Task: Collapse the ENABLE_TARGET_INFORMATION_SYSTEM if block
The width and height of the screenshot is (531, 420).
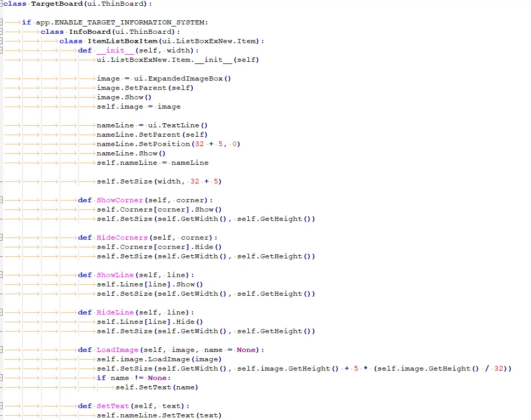Action: click(x=2, y=22)
